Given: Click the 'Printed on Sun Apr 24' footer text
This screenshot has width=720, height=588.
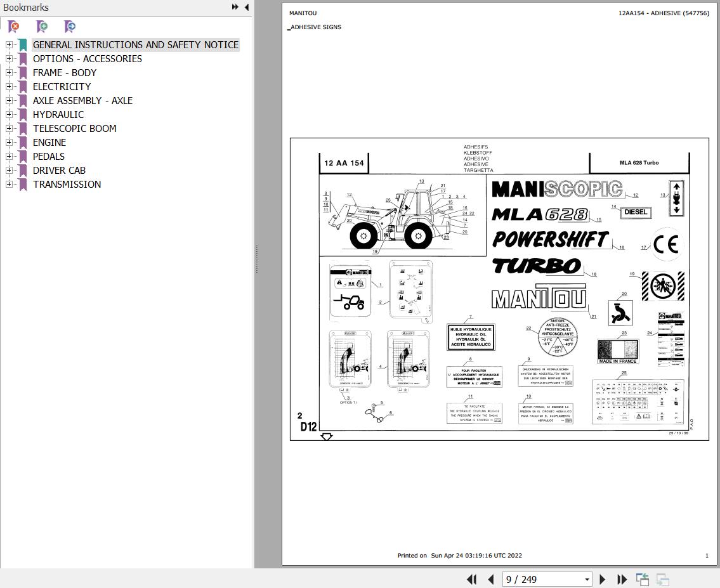Looking at the screenshot, I should tap(460, 556).
